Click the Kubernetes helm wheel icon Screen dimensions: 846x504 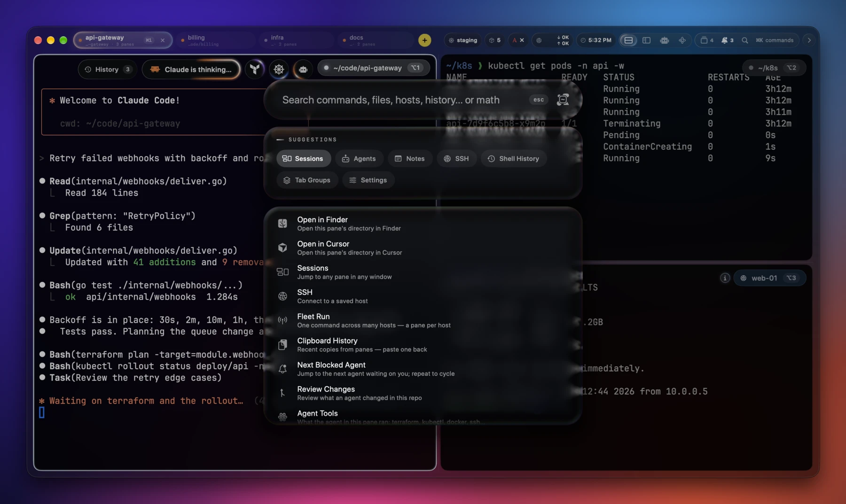click(279, 69)
